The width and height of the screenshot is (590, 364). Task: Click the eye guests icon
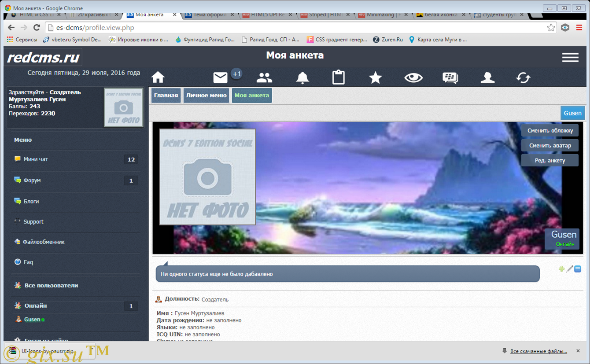pyautogui.click(x=413, y=78)
